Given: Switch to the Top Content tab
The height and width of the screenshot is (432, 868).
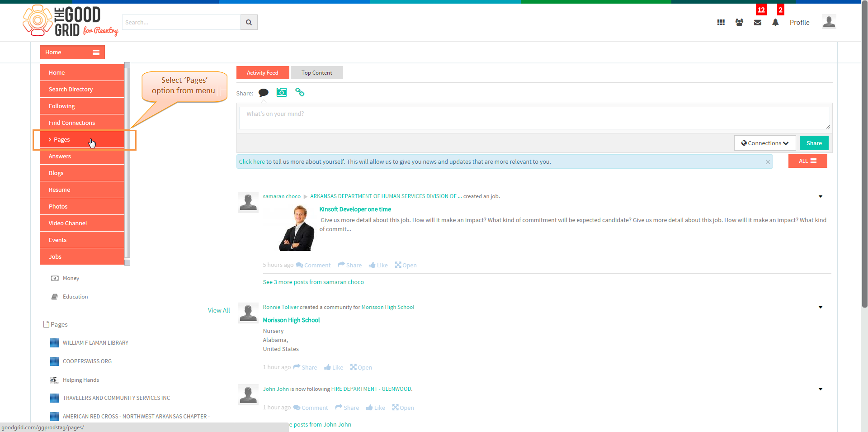Looking at the screenshot, I should point(316,73).
